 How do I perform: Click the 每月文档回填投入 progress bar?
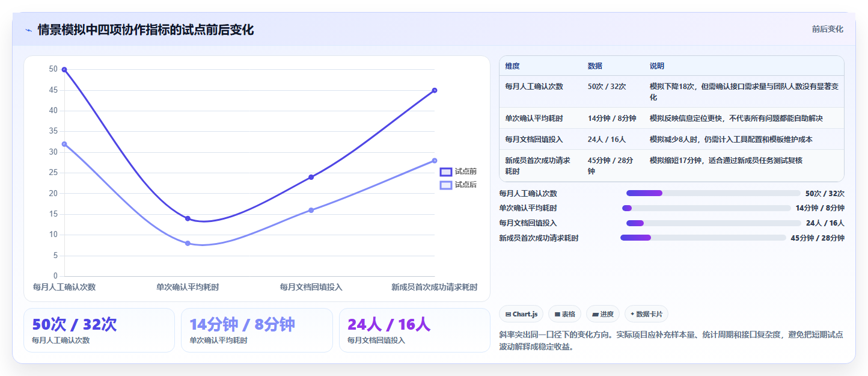[714, 223]
